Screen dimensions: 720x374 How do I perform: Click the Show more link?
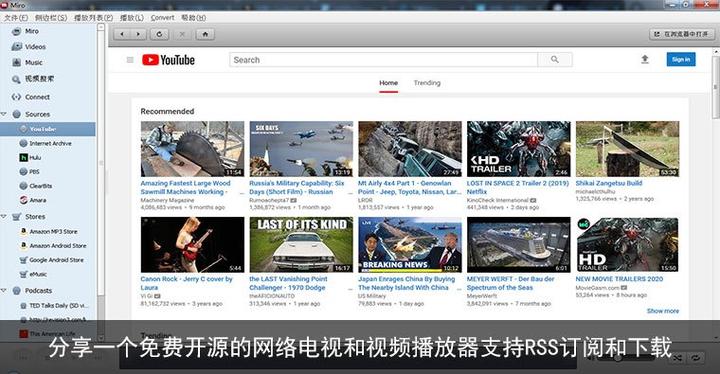(663, 311)
